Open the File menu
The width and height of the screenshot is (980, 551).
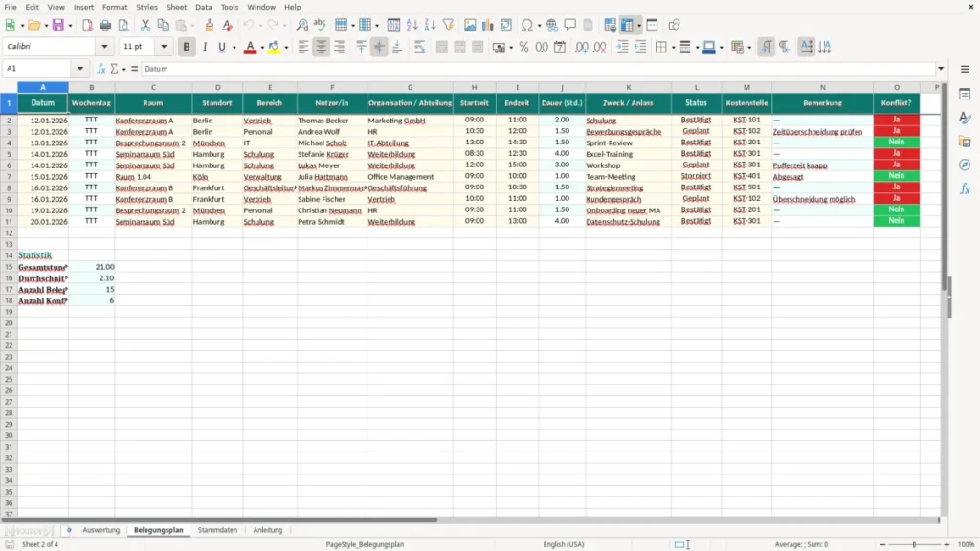click(x=11, y=7)
